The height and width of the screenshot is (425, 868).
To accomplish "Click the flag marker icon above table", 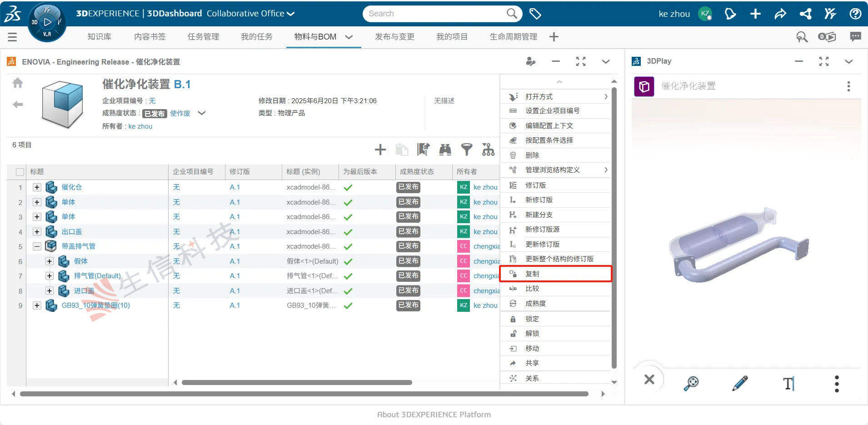I will pyautogui.click(x=424, y=149).
